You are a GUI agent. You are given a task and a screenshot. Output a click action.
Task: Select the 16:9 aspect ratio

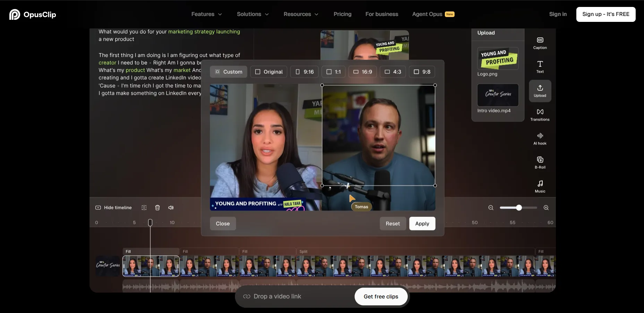coord(363,72)
